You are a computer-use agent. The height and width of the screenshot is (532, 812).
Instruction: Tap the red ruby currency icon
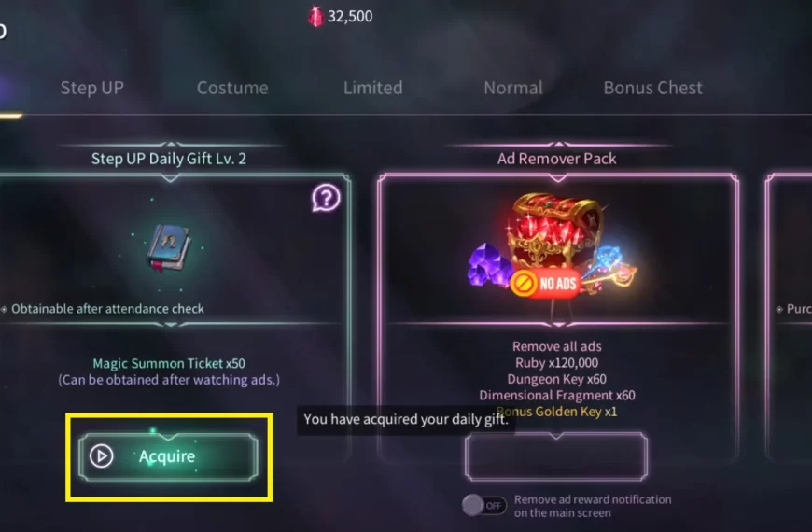(315, 17)
